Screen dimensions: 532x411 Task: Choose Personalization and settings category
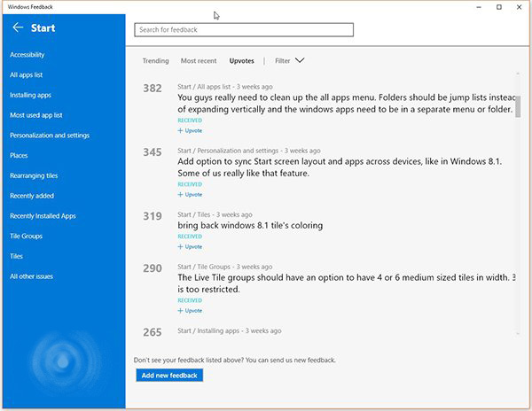pos(50,136)
